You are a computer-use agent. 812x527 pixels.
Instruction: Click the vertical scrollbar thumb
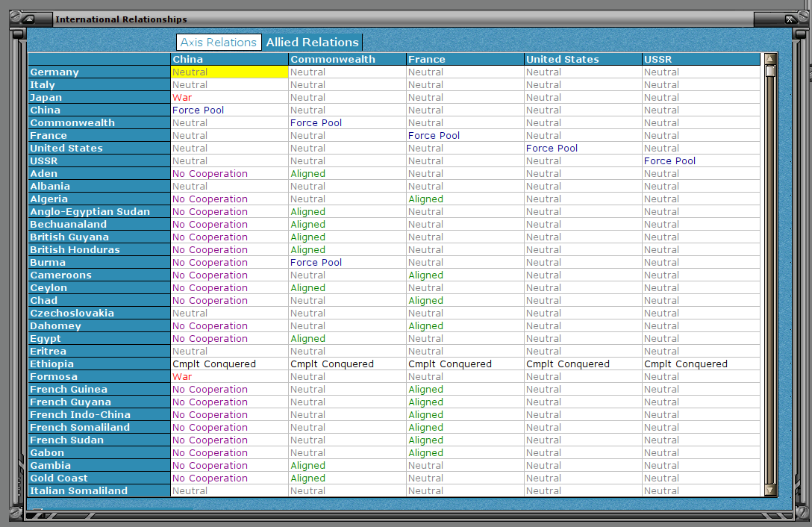(770, 71)
